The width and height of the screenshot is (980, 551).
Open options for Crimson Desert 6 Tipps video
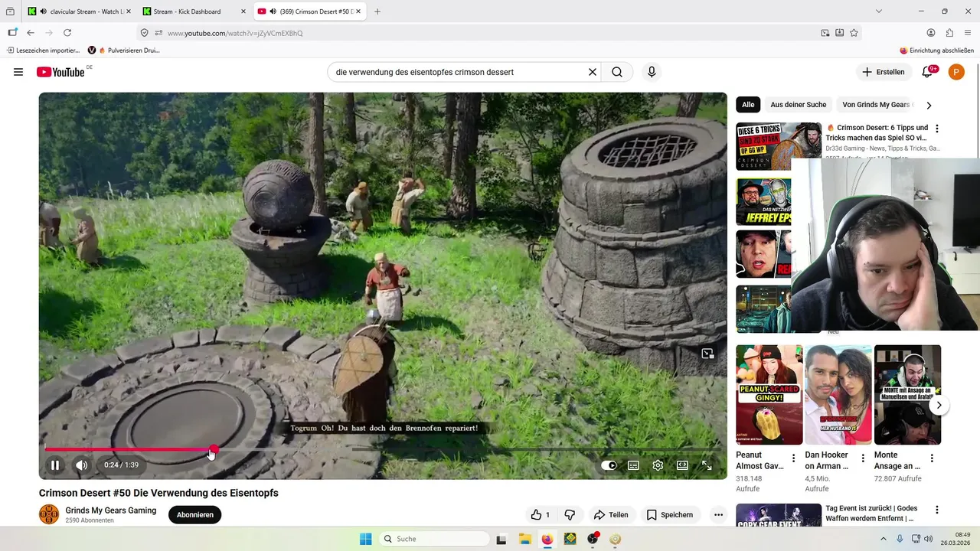tap(936, 129)
